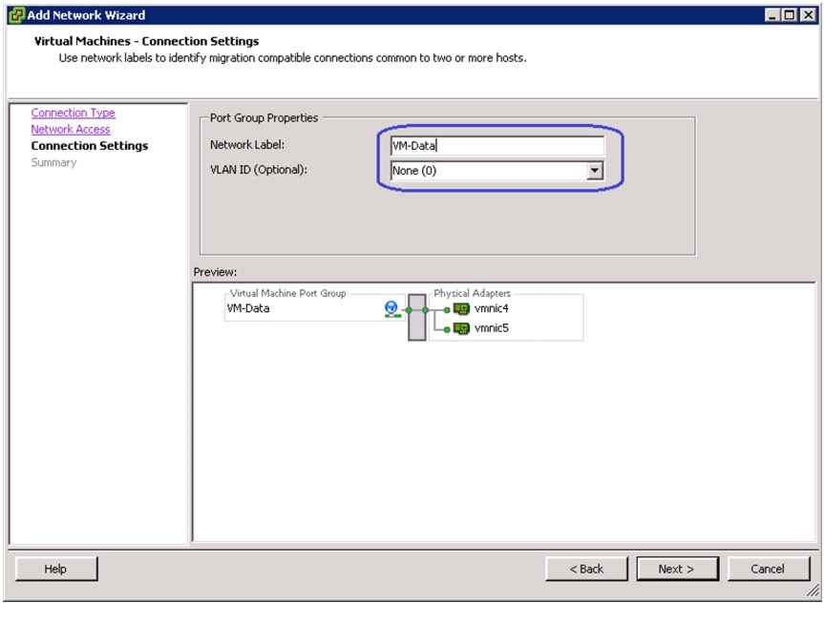Click the Virtual Machine Port Group label

click(x=288, y=293)
